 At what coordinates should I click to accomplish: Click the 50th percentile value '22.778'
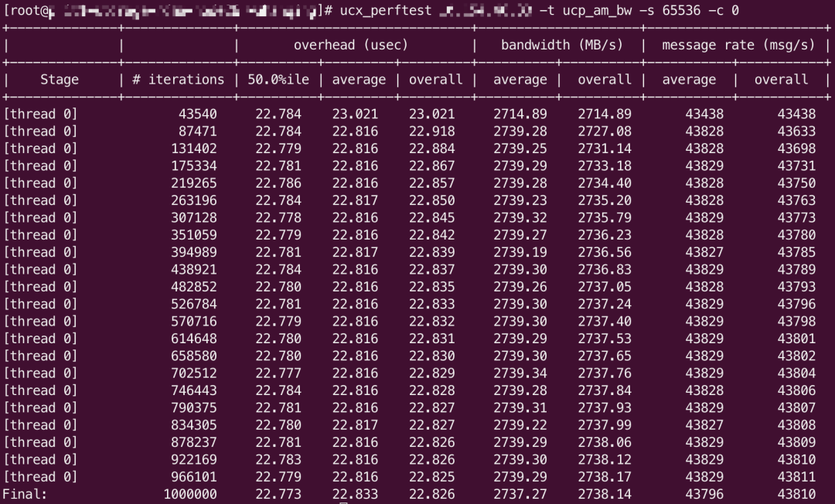pyautogui.click(x=278, y=218)
